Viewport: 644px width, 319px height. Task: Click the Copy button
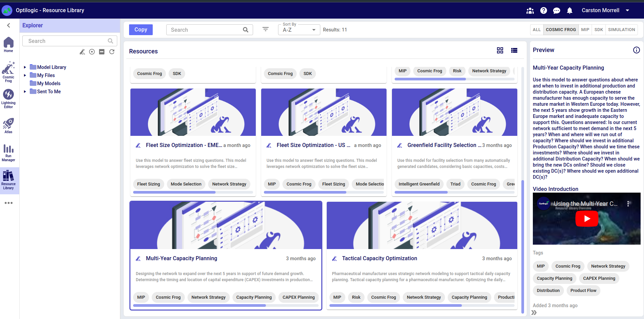point(141,29)
